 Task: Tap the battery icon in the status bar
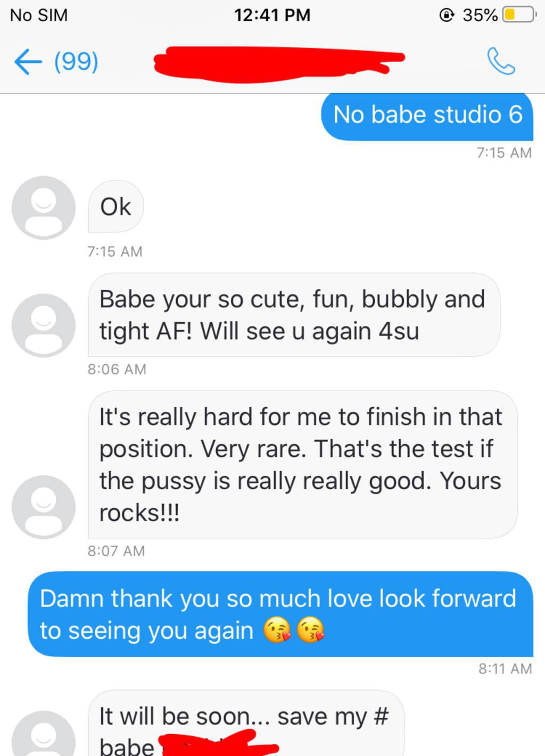519,15
